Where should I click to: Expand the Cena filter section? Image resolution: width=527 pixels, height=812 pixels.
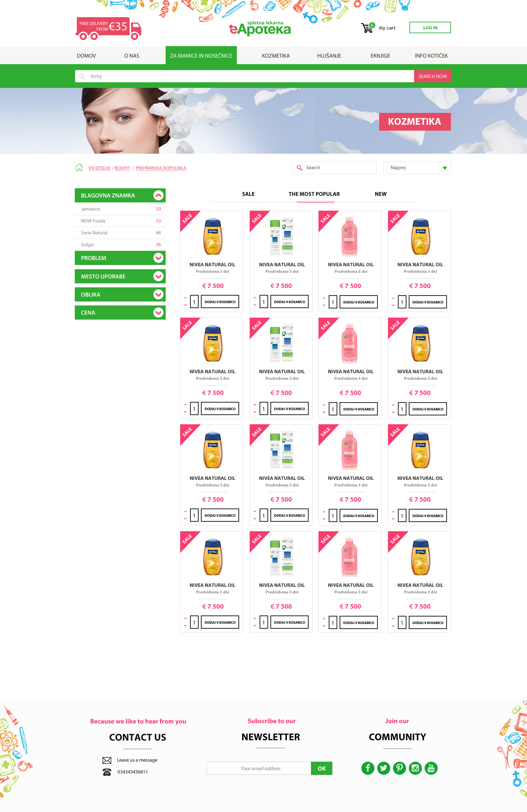pyautogui.click(x=158, y=312)
